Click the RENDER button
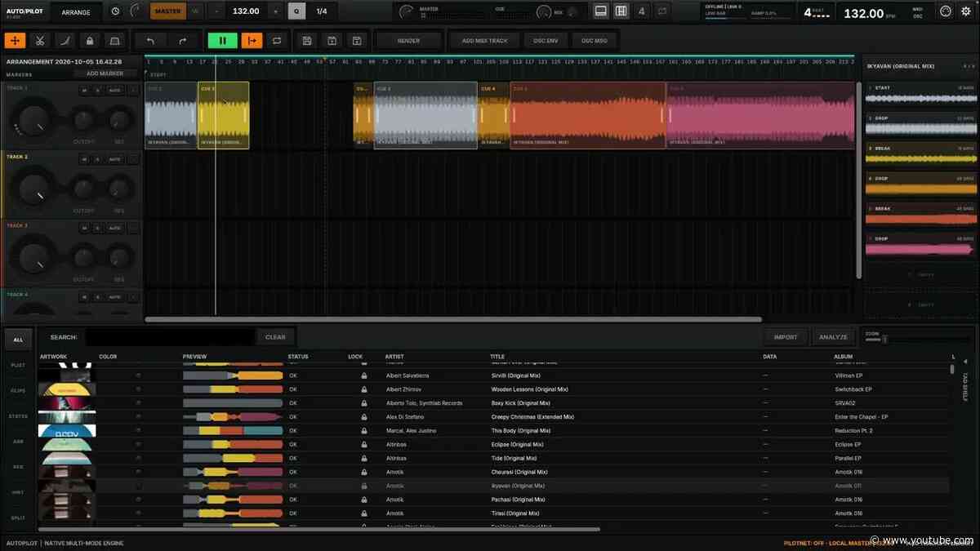 408,41
